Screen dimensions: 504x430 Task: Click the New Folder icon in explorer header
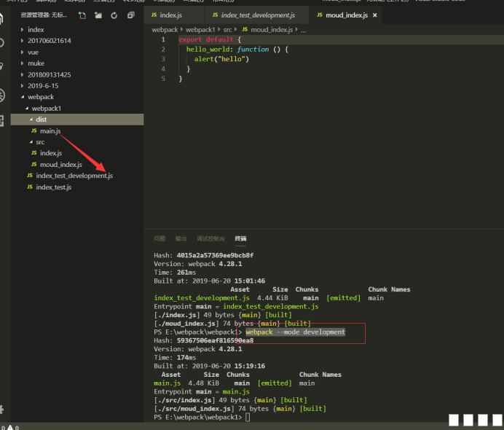[98, 15]
